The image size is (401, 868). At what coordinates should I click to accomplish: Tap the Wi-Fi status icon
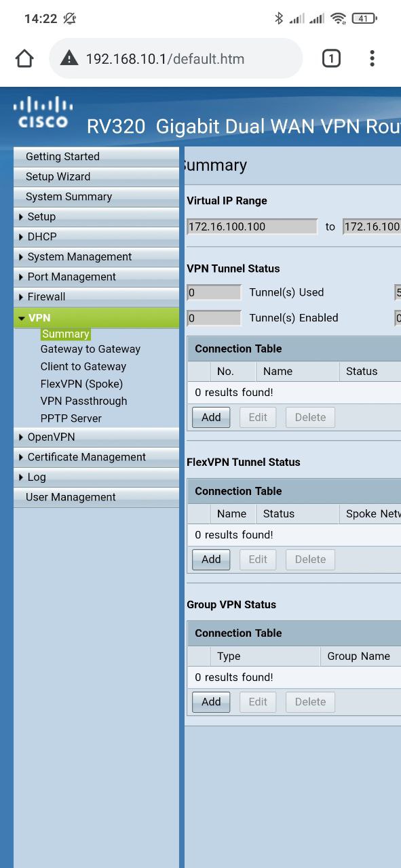[339, 18]
